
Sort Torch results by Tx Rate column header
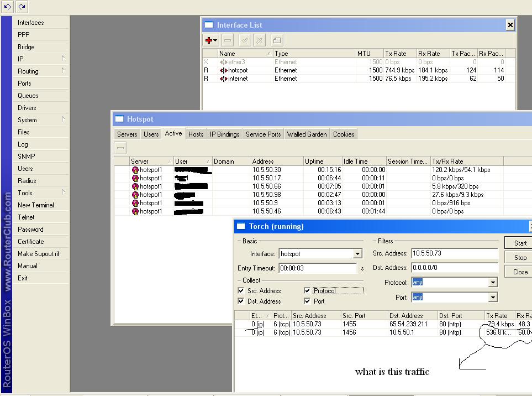(499, 315)
